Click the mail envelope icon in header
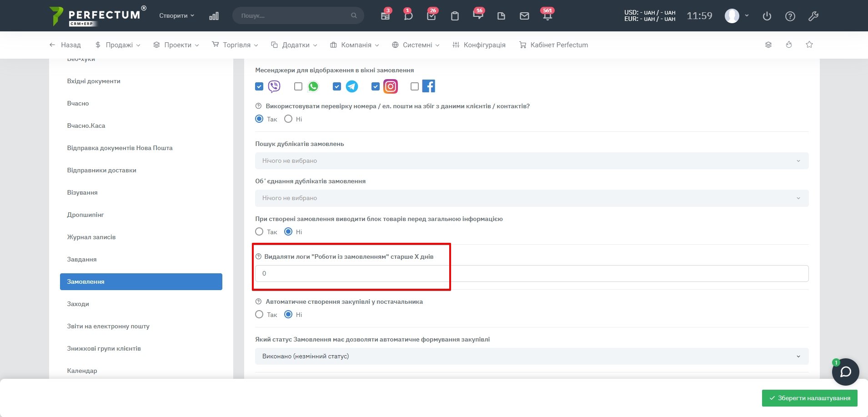The width and height of the screenshot is (868, 417). tap(524, 16)
